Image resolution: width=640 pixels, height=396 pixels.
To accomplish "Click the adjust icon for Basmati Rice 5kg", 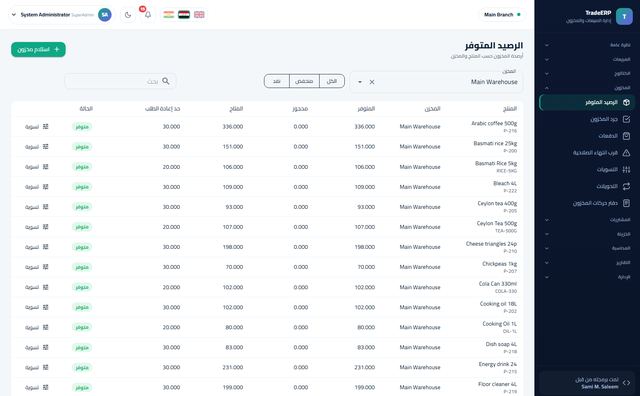I will click(45, 167).
